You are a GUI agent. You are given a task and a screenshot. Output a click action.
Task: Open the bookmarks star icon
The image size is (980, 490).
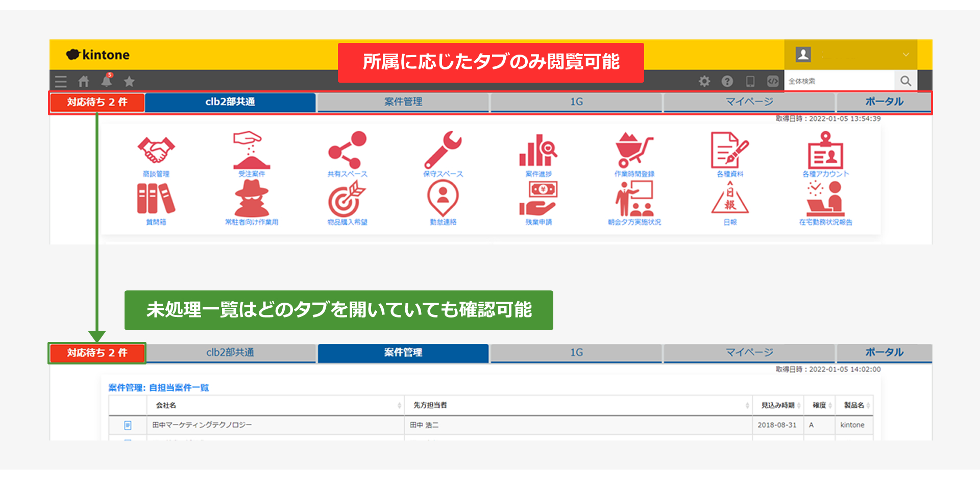(x=129, y=81)
